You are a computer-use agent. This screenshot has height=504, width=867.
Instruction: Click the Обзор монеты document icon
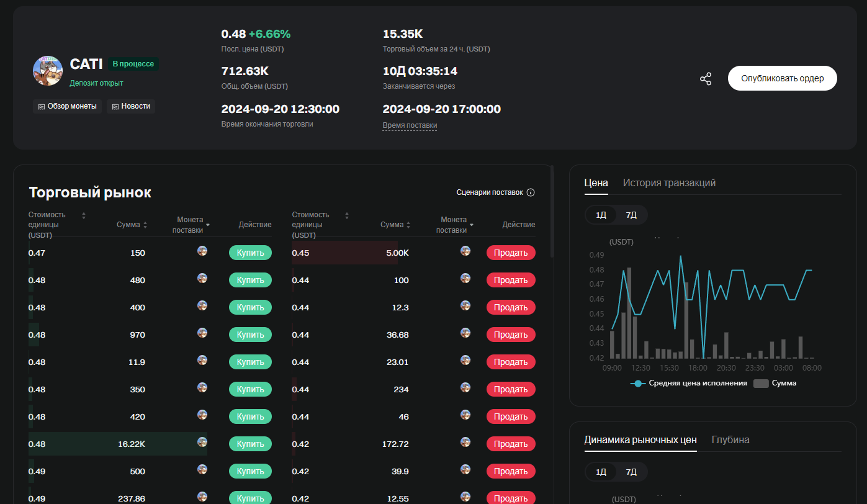coord(42,107)
